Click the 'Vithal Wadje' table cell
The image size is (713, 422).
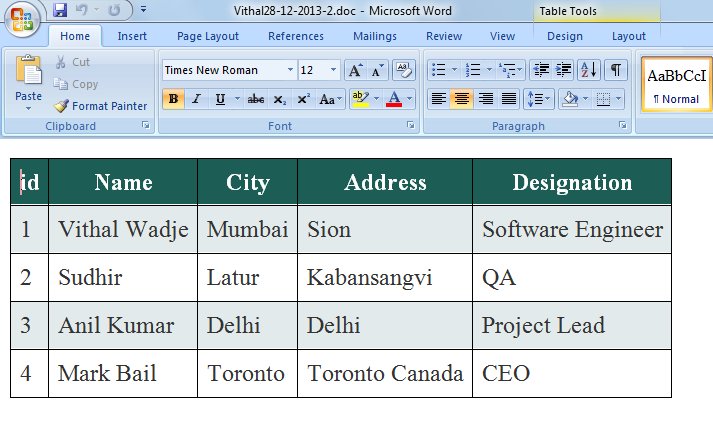coord(123,229)
